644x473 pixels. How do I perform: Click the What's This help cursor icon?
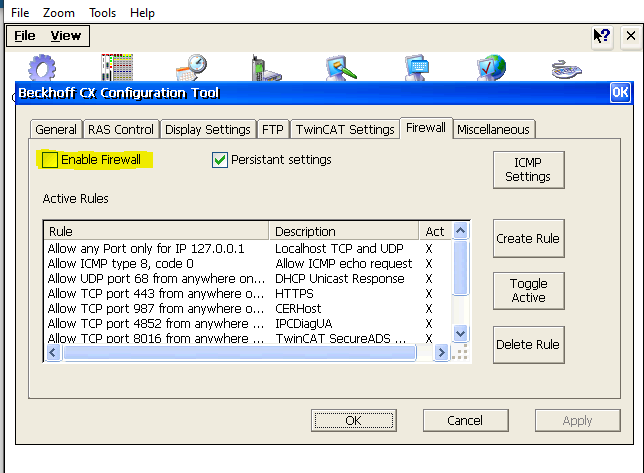point(602,36)
